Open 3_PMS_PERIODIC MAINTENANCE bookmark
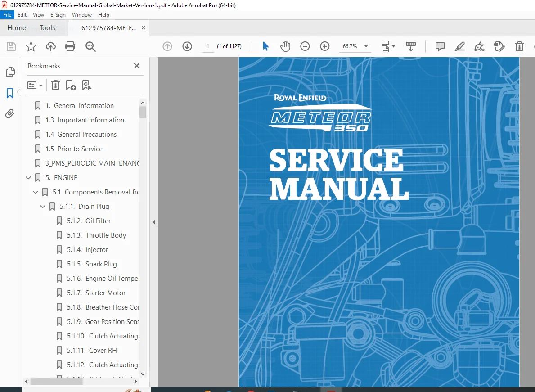The image size is (535, 392). (92, 163)
